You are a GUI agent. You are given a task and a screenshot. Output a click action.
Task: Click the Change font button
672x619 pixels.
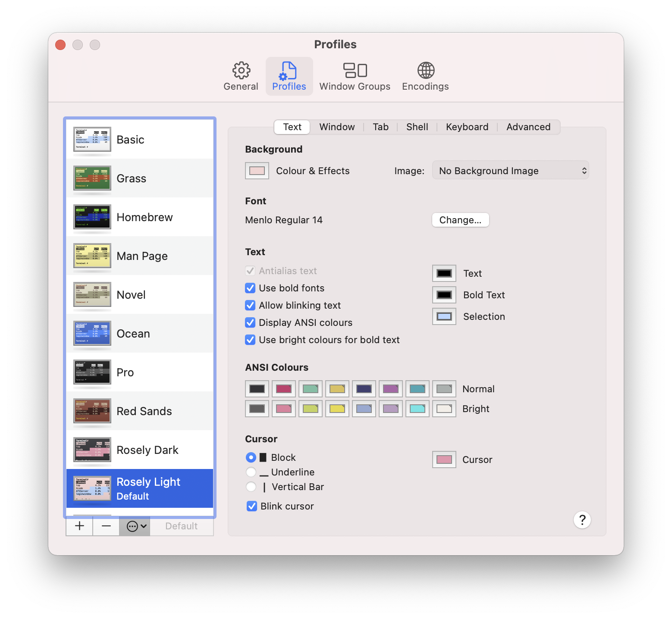coord(460,220)
